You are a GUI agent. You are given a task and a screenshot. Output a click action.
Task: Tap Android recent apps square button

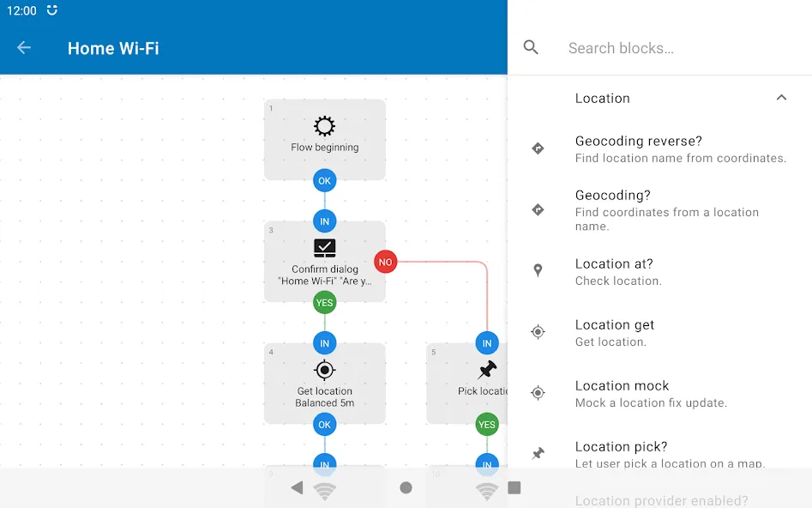[x=514, y=487]
